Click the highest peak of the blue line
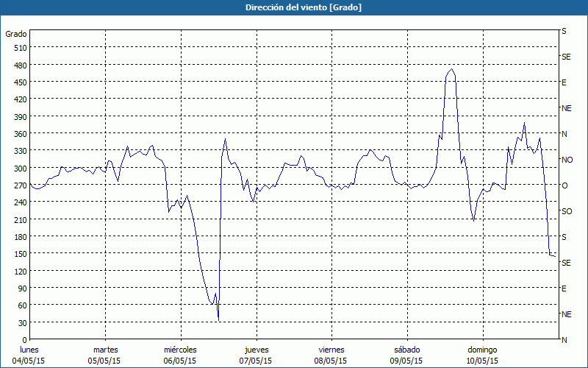 coord(451,69)
